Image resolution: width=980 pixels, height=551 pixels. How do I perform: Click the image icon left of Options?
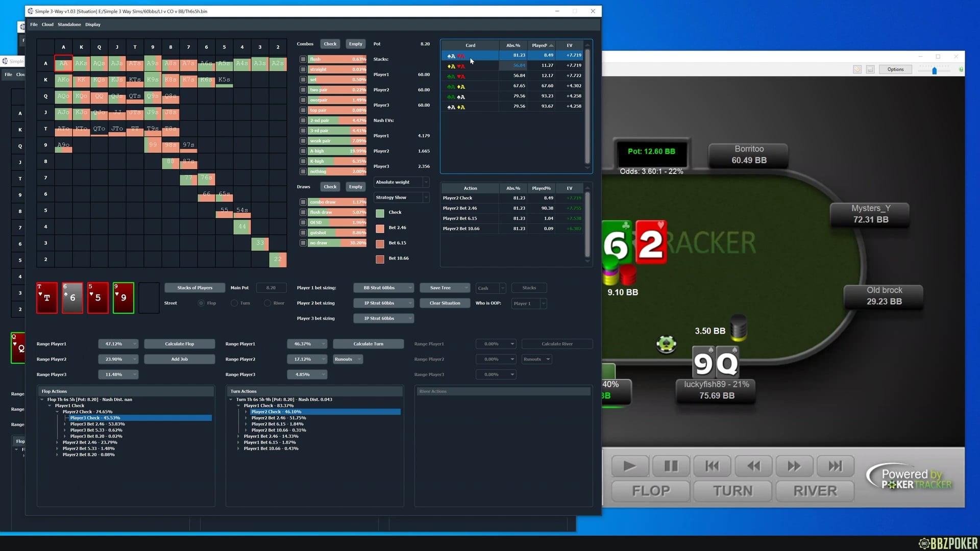(870, 69)
